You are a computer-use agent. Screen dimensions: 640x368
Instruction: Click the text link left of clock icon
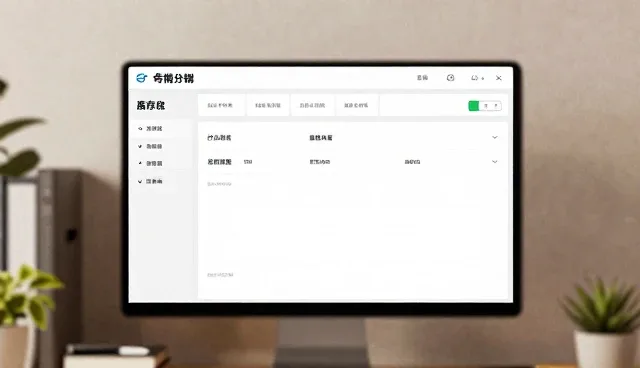coord(422,78)
